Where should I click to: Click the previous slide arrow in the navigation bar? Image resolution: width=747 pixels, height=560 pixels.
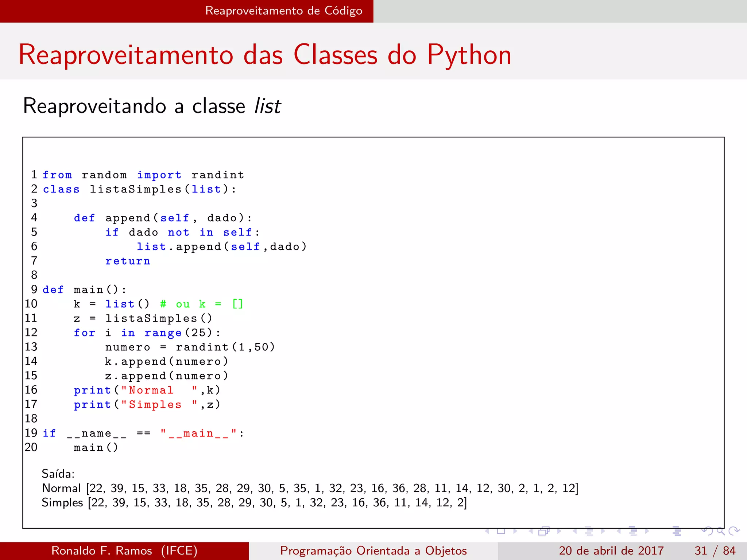487,531
